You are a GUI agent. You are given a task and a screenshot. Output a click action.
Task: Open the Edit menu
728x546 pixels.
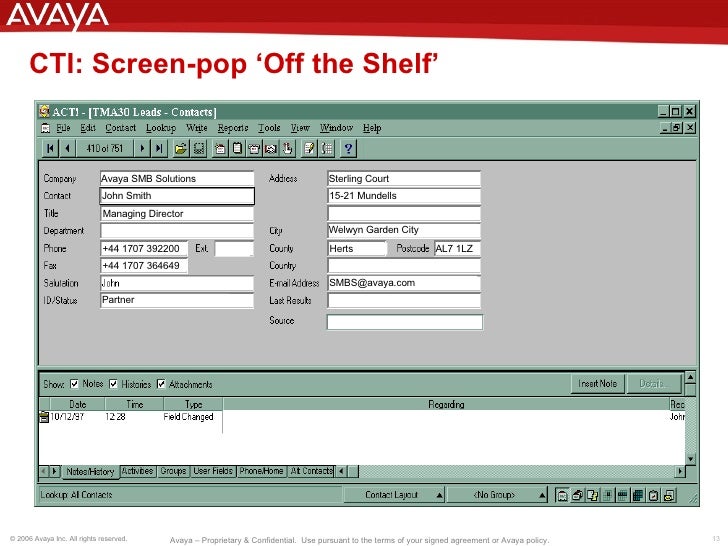point(88,128)
